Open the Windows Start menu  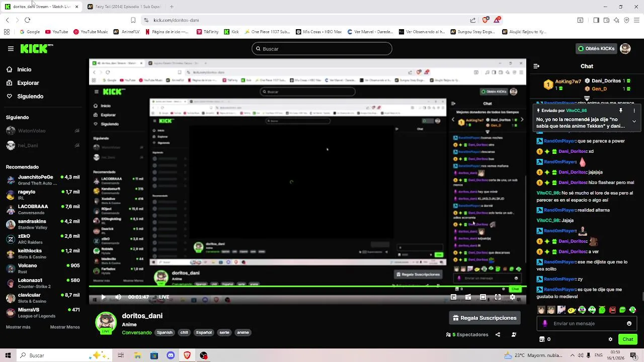pyautogui.click(x=8, y=355)
